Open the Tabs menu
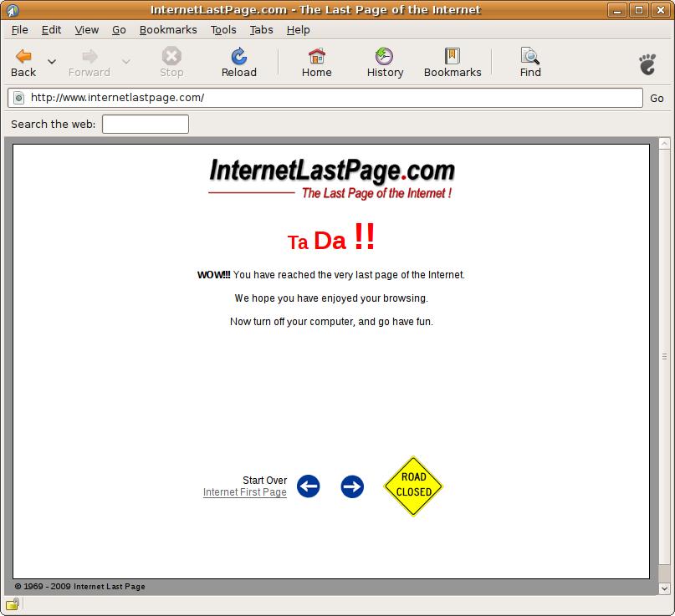Viewport: 675px width, 616px height. coord(261,30)
